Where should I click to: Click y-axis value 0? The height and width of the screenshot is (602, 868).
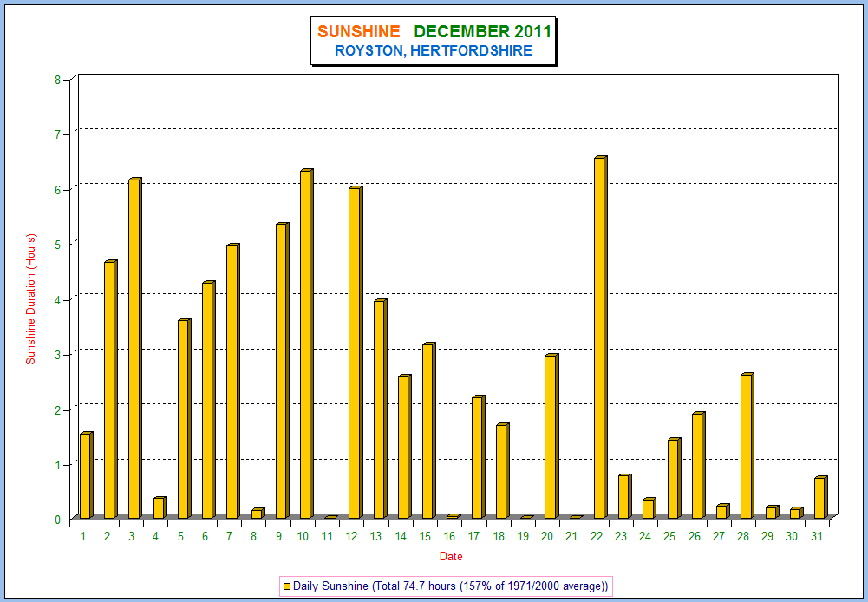point(57,520)
